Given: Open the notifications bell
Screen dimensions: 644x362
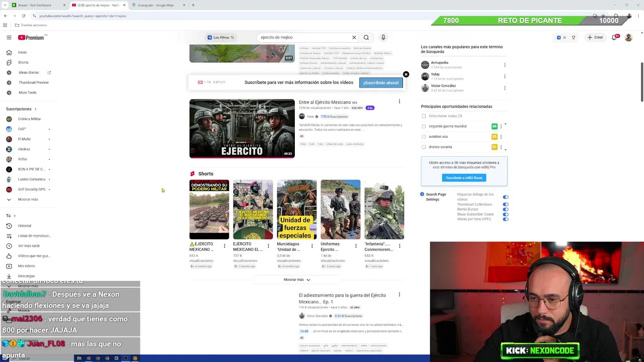Looking at the screenshot, I should (614, 38).
